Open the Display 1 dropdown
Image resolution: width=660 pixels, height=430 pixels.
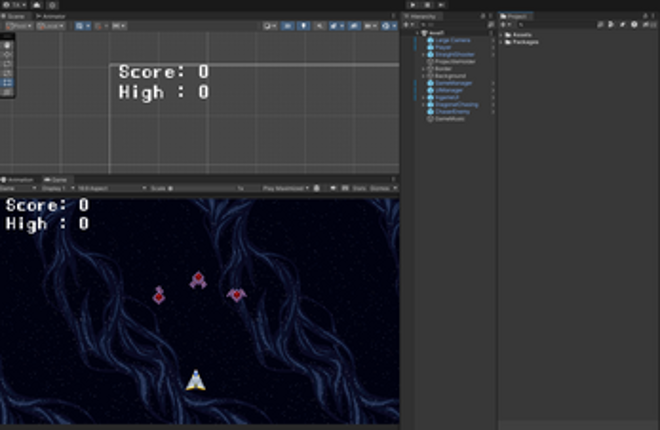pyautogui.click(x=58, y=188)
